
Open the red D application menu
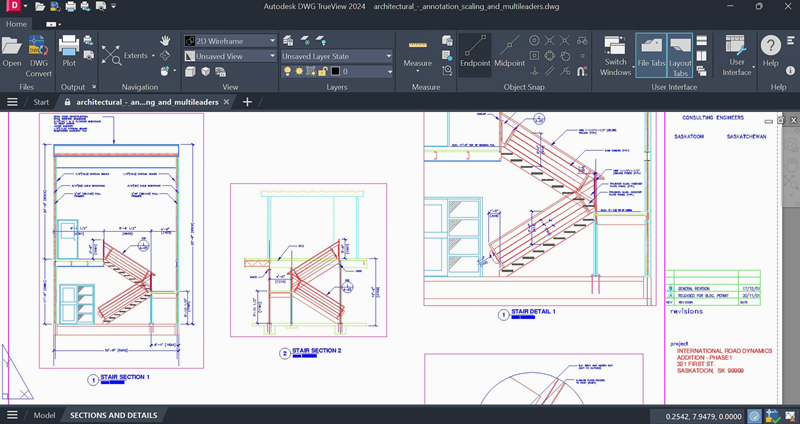[15, 6]
